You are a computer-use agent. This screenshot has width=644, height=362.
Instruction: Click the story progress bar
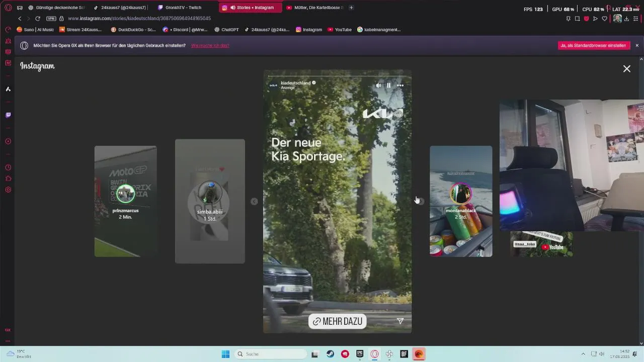coord(337,76)
